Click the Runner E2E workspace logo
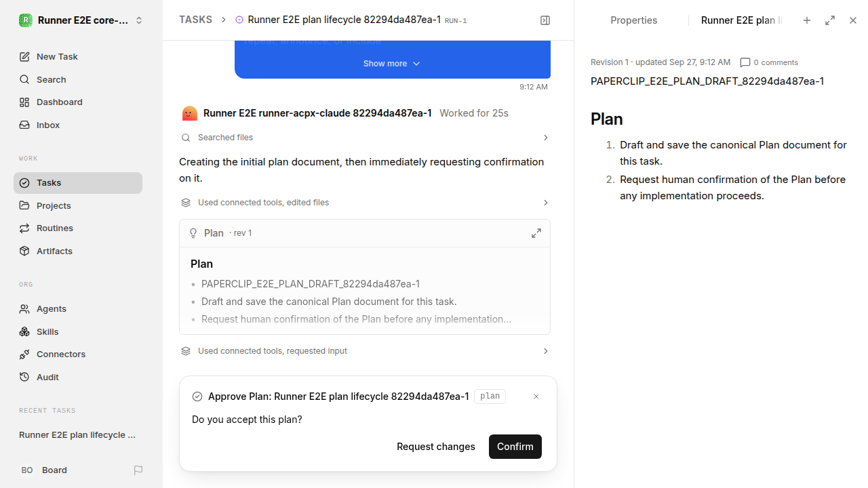The height and width of the screenshot is (488, 868). click(x=26, y=20)
